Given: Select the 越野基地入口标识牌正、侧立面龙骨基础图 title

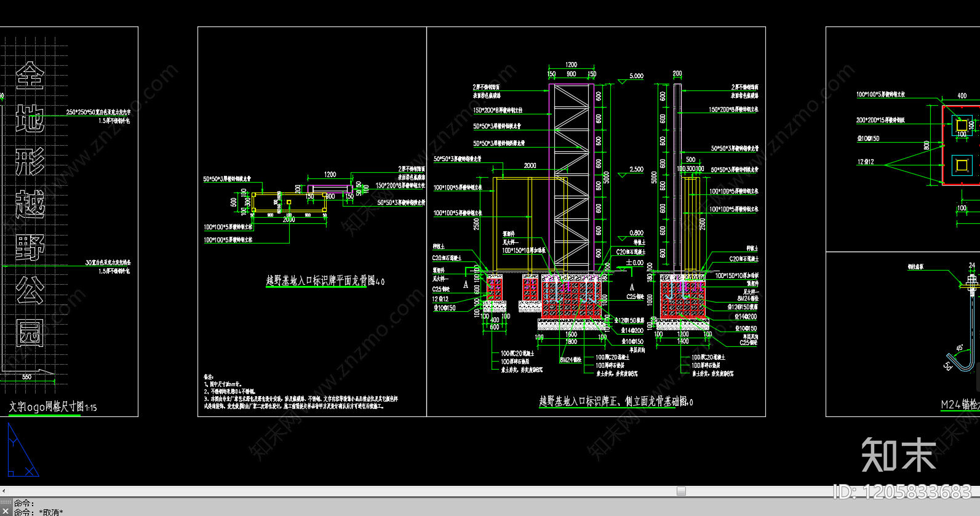Looking at the screenshot, I should click(616, 402).
